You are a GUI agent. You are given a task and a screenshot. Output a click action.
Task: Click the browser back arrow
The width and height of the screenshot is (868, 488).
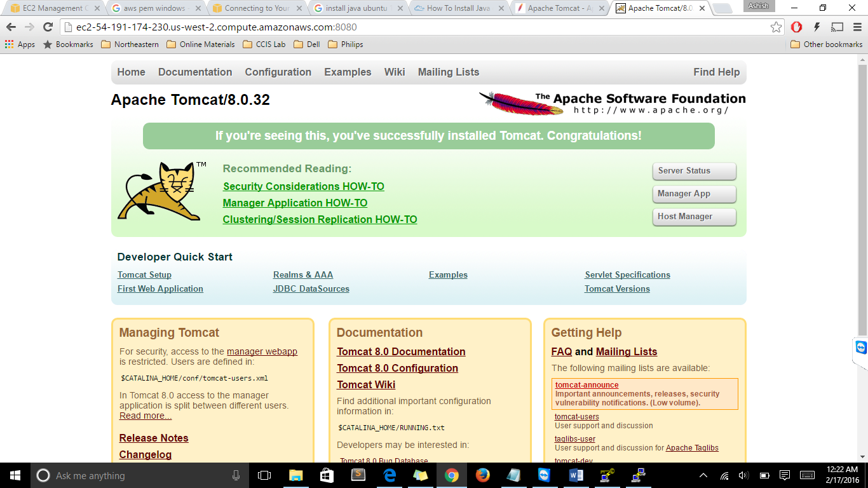coord(11,27)
